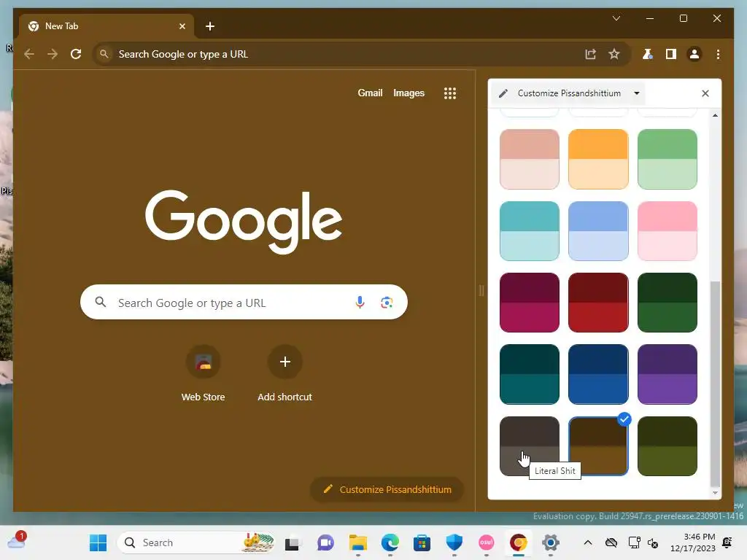Close the customize side panel
Screen dimensions: 747x560
pos(705,93)
